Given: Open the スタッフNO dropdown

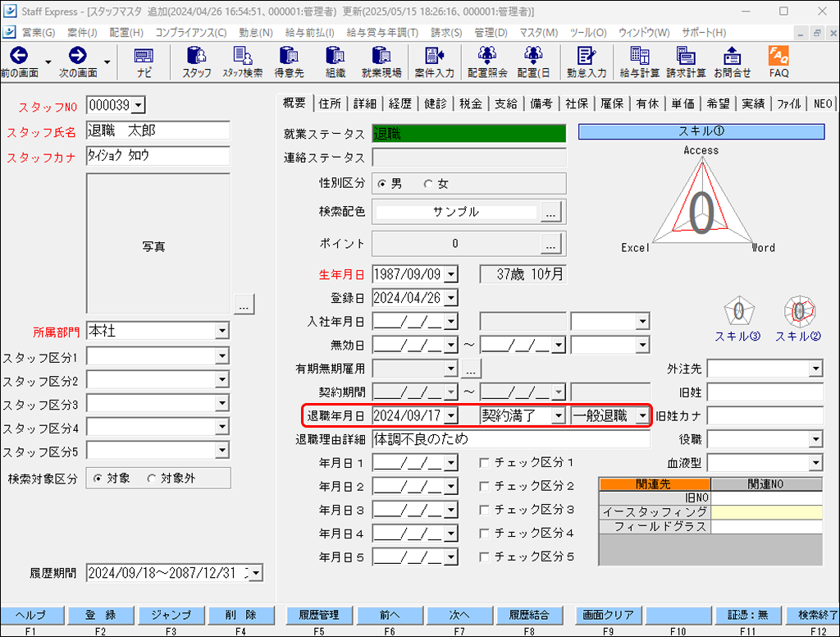Looking at the screenshot, I should (x=138, y=105).
